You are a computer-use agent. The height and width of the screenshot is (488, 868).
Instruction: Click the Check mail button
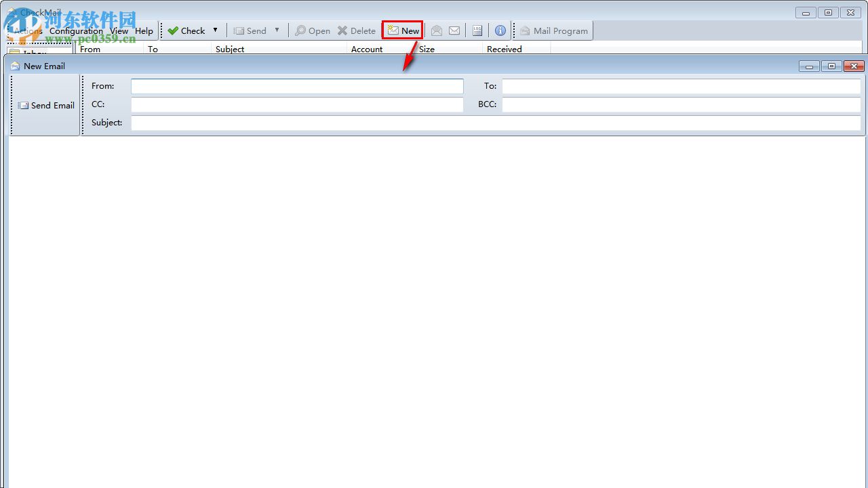point(186,30)
